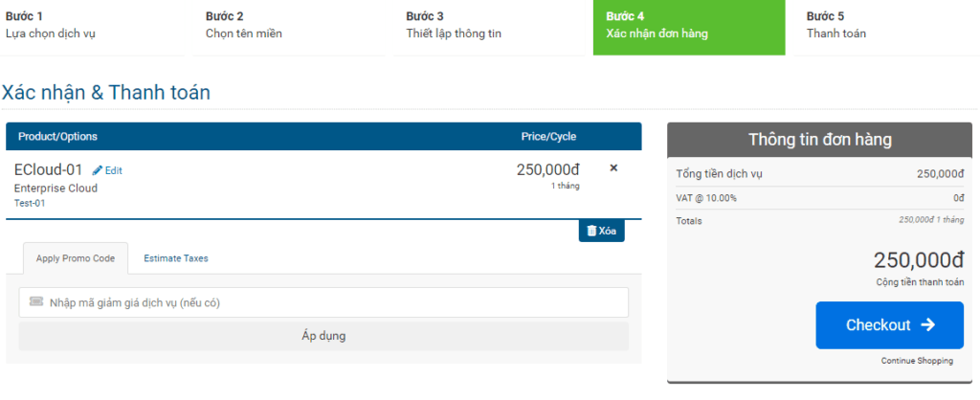Select Bước 4 Xác nhận đơn hàng step
This screenshot has width=980, height=400.
689,28
